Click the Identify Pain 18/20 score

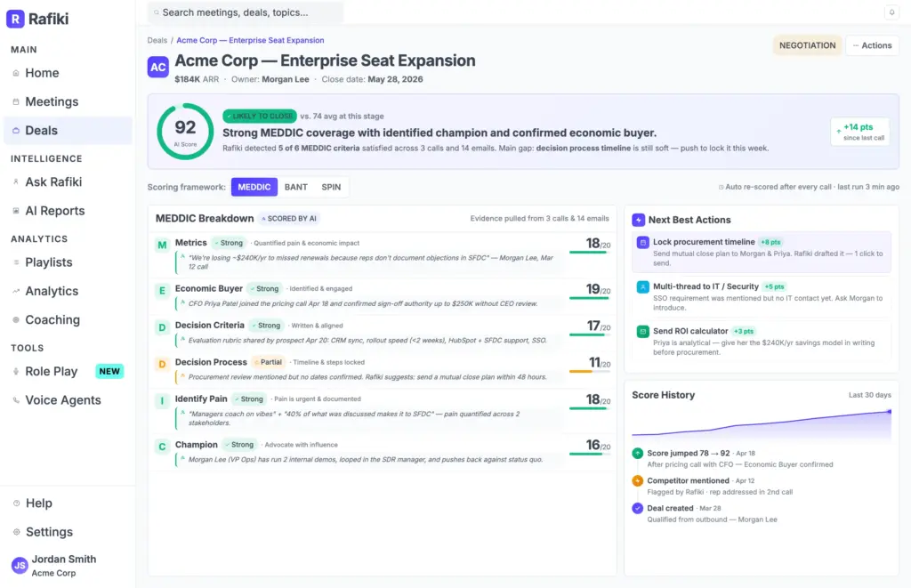598,399
